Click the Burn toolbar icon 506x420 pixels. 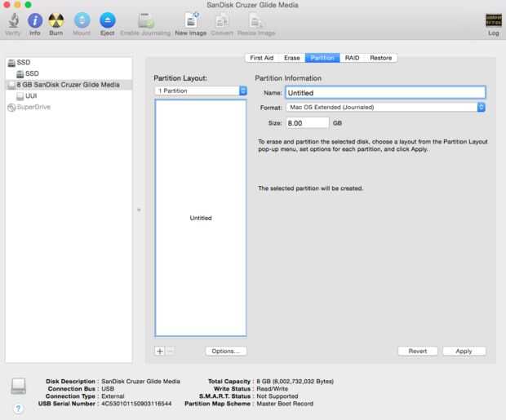point(55,20)
